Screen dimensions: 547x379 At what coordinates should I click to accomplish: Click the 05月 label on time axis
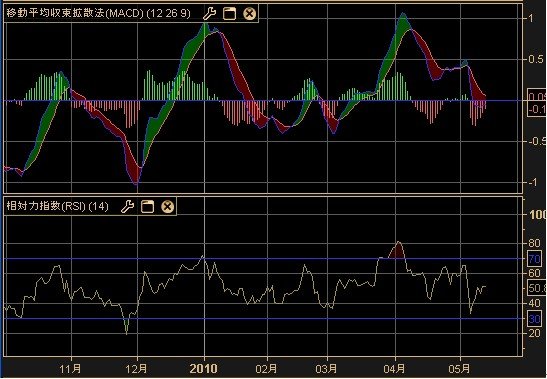point(459,369)
